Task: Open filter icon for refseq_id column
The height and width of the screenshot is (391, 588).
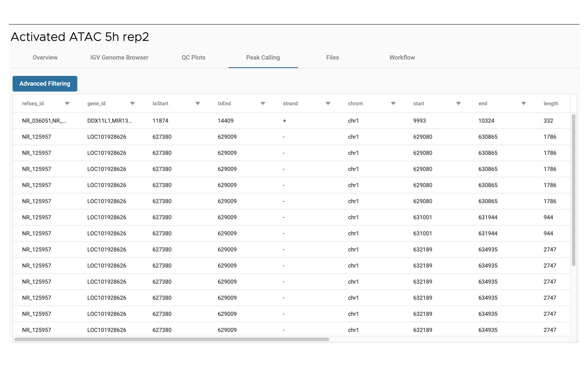Action: [67, 104]
